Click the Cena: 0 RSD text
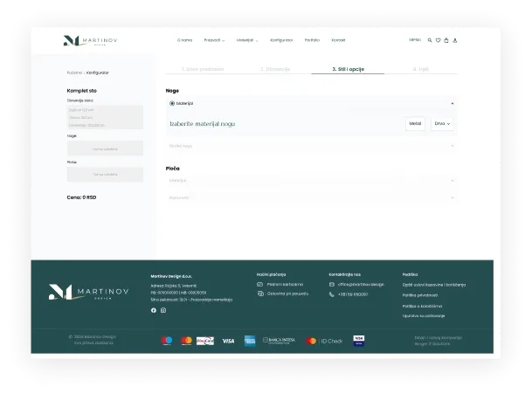The height and width of the screenshot is (394, 532). click(81, 197)
